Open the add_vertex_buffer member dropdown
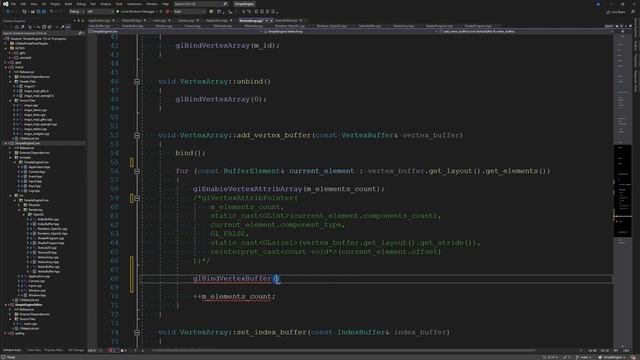 (x=527, y=31)
